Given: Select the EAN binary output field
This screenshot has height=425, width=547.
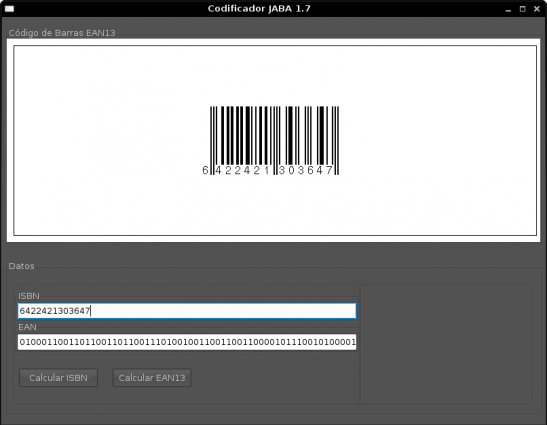Looking at the screenshot, I should 187,342.
